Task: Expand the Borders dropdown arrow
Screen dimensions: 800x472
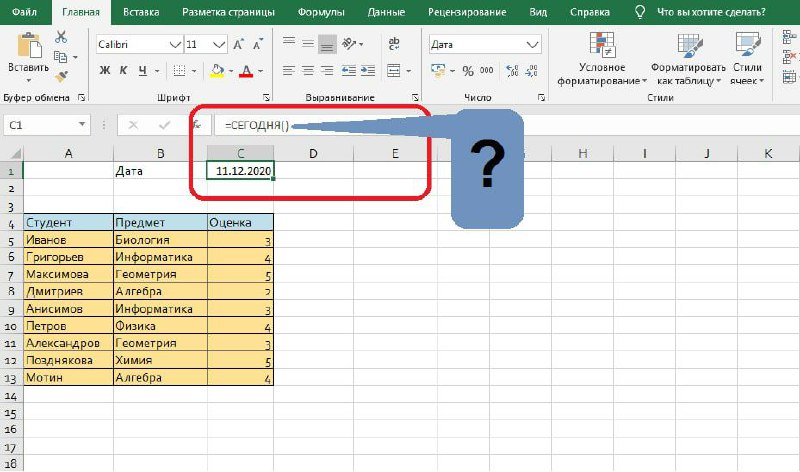Action: pos(194,71)
